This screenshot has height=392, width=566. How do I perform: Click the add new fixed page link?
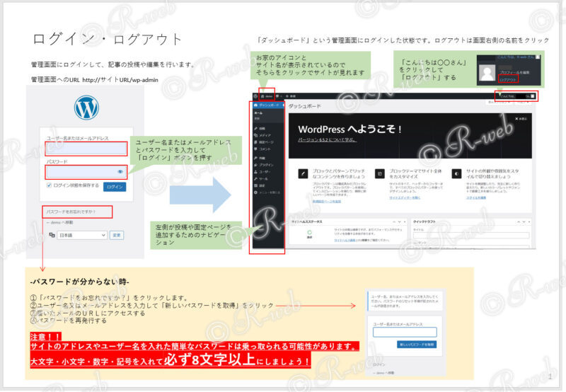327,202
